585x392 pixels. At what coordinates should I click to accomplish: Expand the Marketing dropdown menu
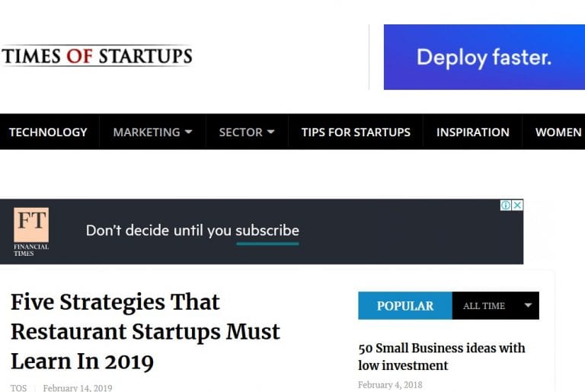pyautogui.click(x=152, y=132)
